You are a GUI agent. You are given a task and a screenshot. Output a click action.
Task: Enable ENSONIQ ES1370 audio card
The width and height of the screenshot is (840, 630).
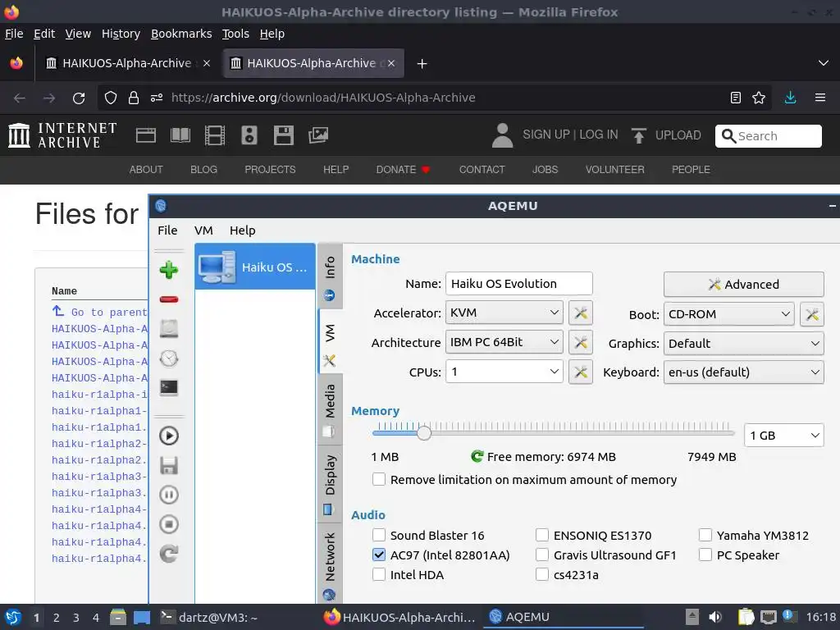(x=542, y=535)
